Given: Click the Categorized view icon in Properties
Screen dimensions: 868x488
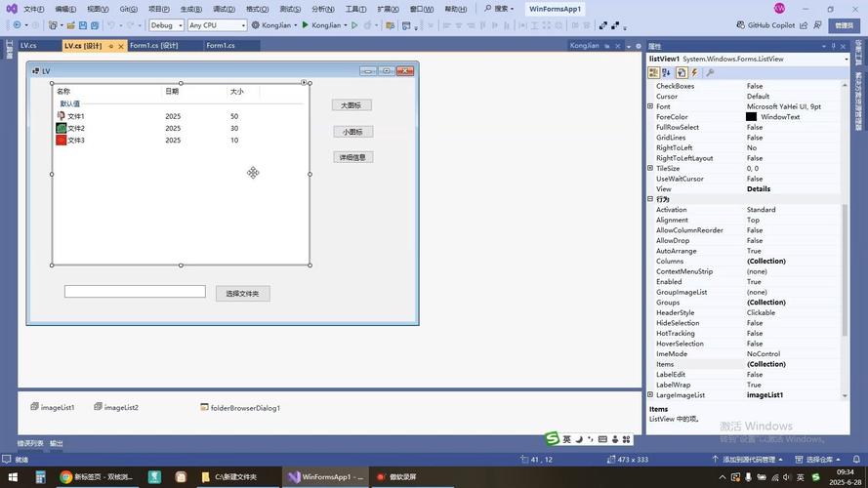Looking at the screenshot, I should coord(654,72).
